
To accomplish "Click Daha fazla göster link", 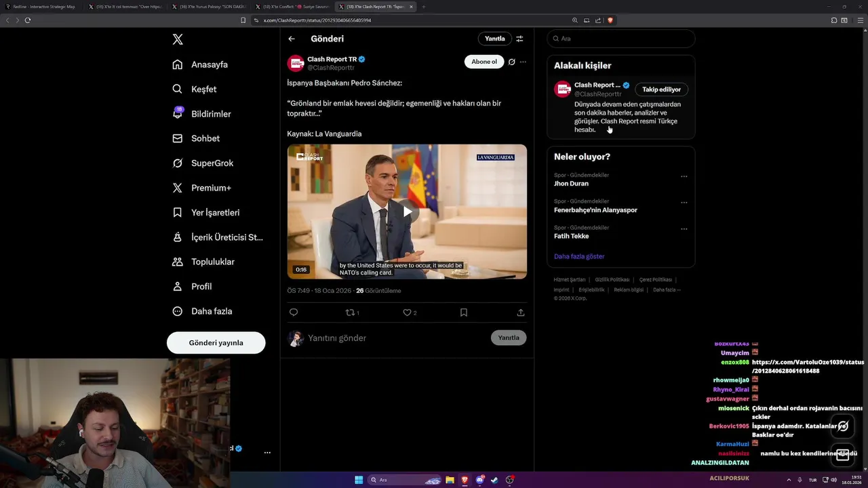I will (579, 256).
